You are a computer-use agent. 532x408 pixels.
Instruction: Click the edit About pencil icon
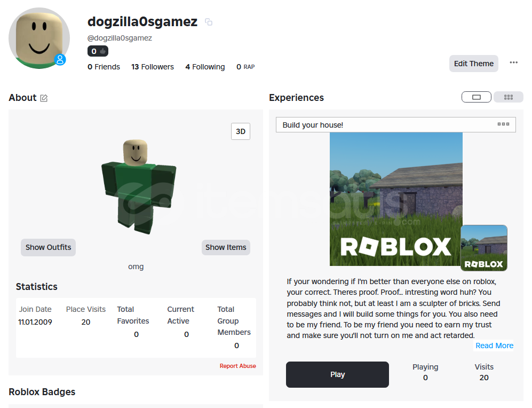pos(44,98)
